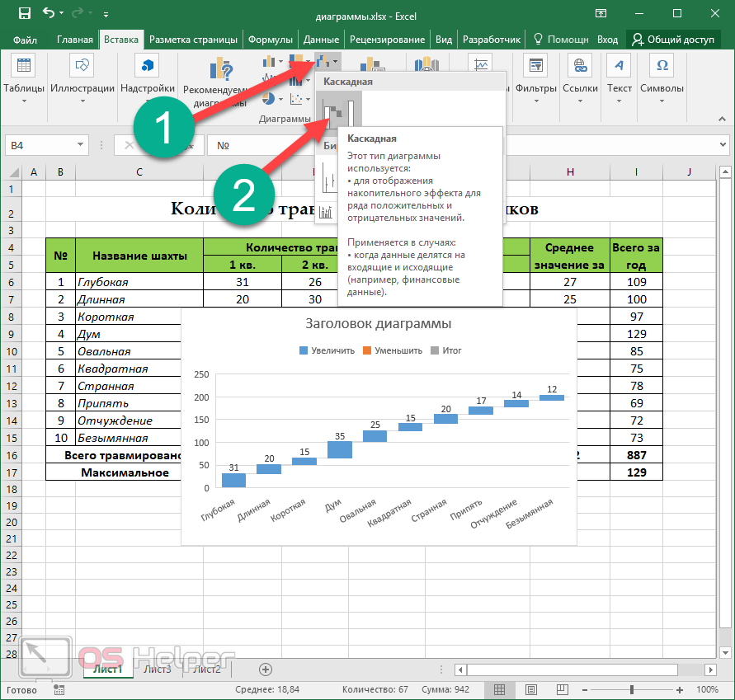Expand the Name Box dropdown arrow

[x=80, y=145]
